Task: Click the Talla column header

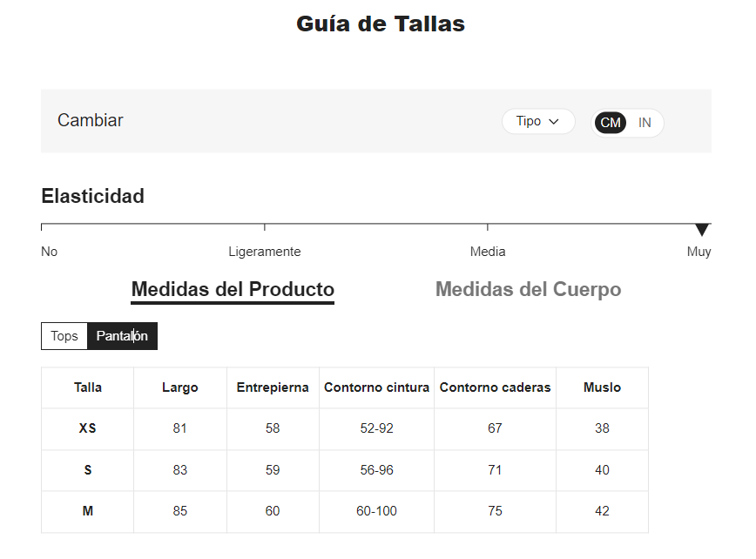Action: 88,387
